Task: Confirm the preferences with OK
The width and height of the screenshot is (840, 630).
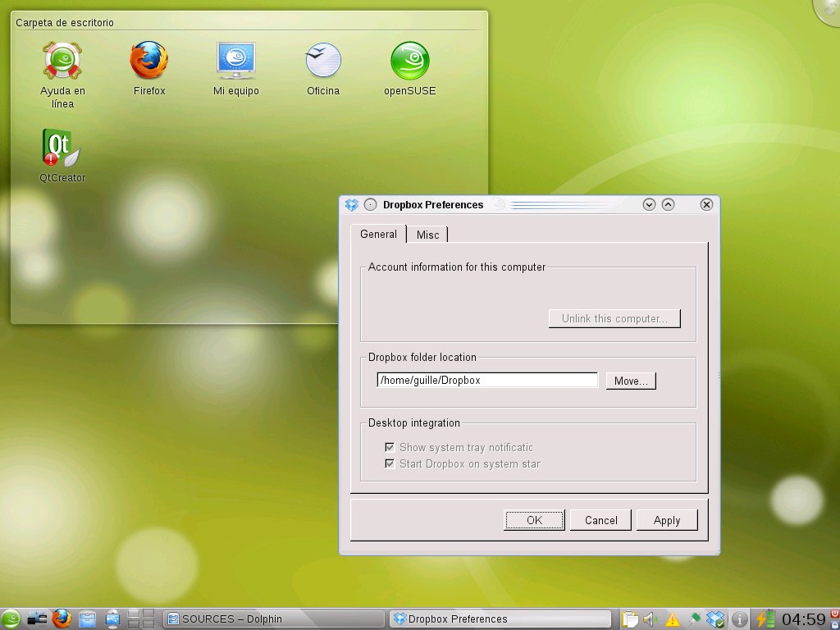Action: click(534, 520)
